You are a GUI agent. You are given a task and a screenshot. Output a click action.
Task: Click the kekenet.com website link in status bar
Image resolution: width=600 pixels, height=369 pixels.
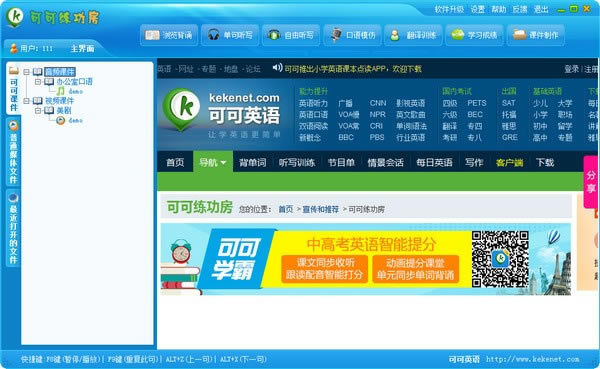(532, 359)
